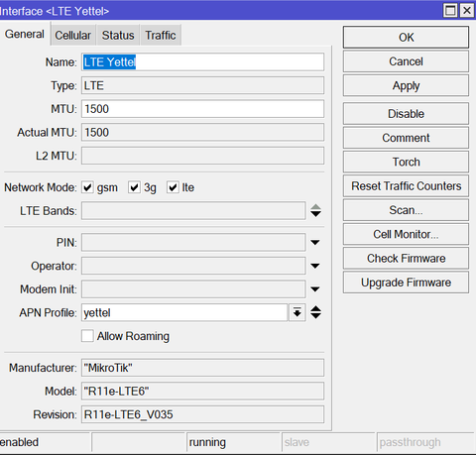Select the General tab
This screenshot has width=476, height=455.
pos(25,34)
